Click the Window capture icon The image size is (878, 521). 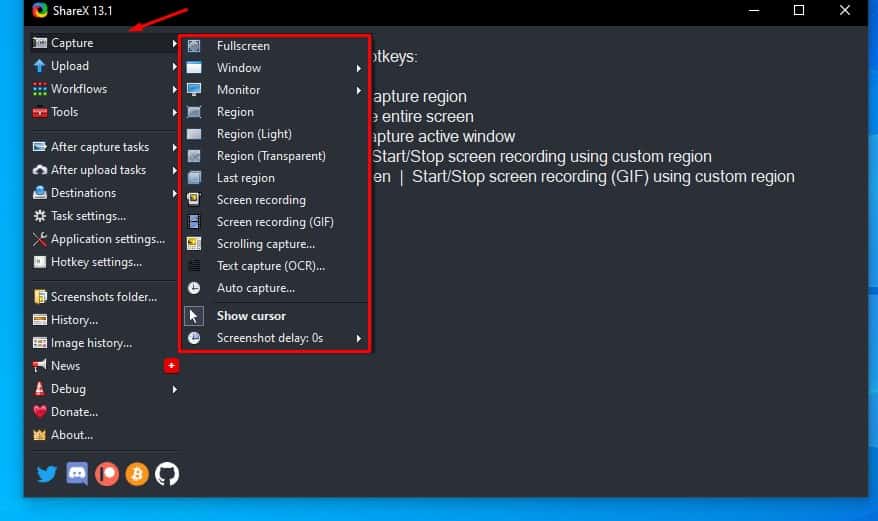(x=194, y=68)
